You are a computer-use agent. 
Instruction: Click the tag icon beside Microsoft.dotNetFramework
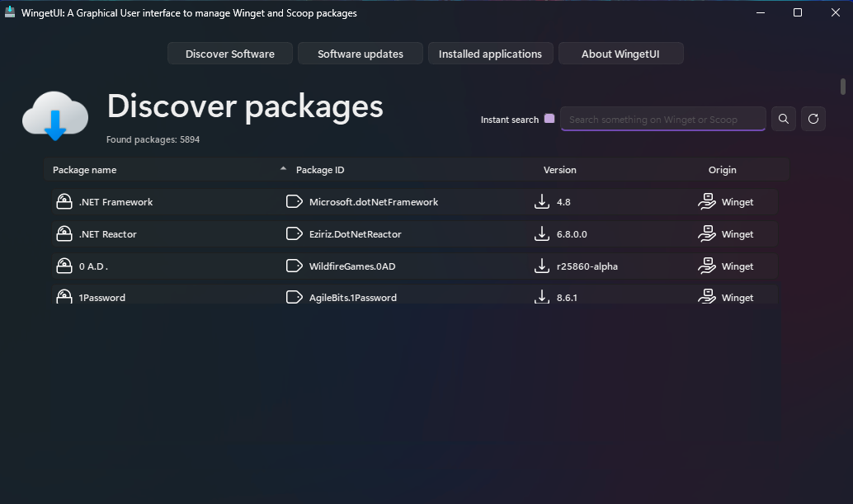click(295, 202)
